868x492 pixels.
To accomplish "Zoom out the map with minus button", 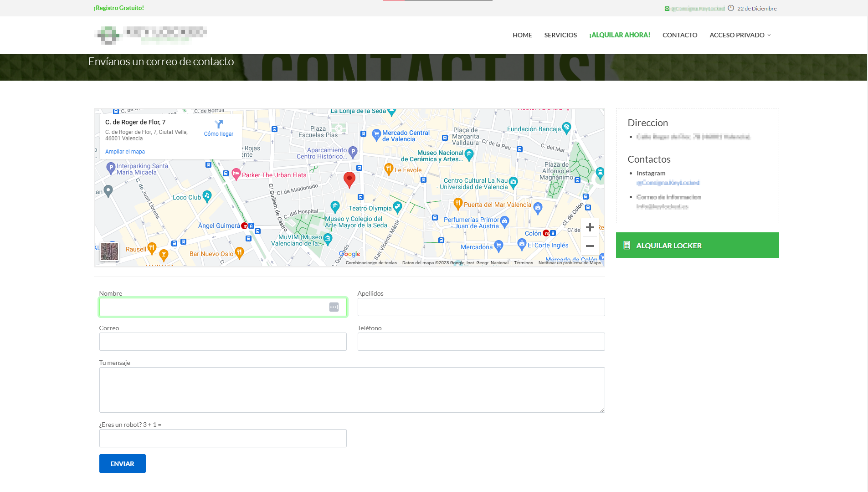I will (590, 246).
